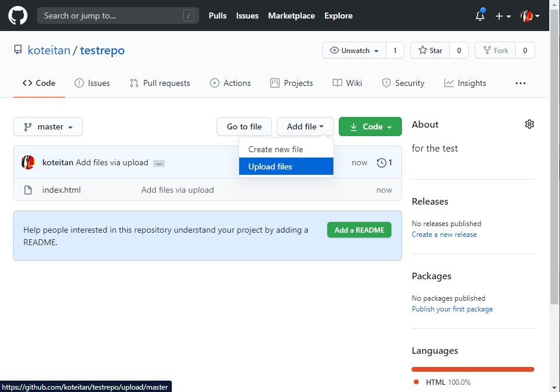This screenshot has height=392, width=560.
Task: Toggle the Unwatch notifications button
Action: click(354, 51)
